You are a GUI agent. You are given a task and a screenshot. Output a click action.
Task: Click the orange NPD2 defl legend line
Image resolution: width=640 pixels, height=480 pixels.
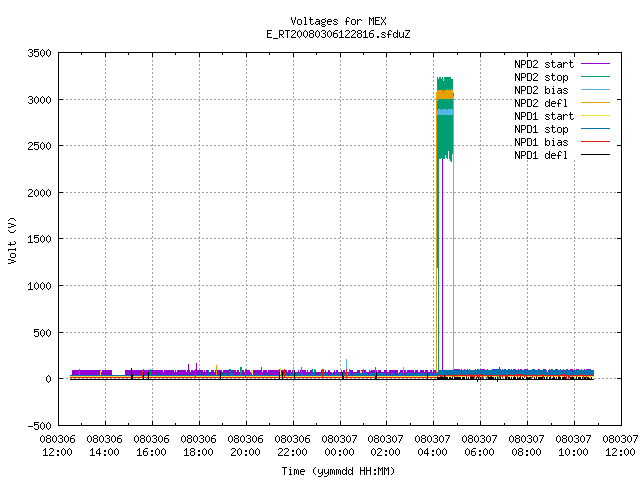click(x=596, y=103)
